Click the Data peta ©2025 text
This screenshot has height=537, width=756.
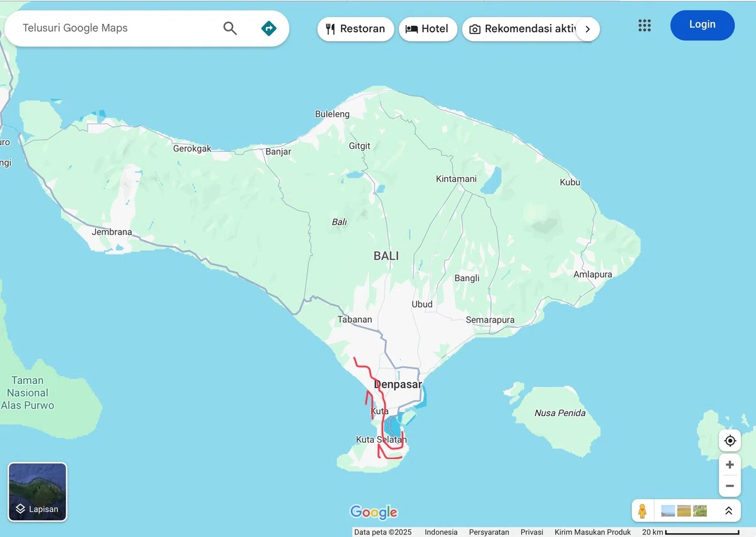pos(382,532)
